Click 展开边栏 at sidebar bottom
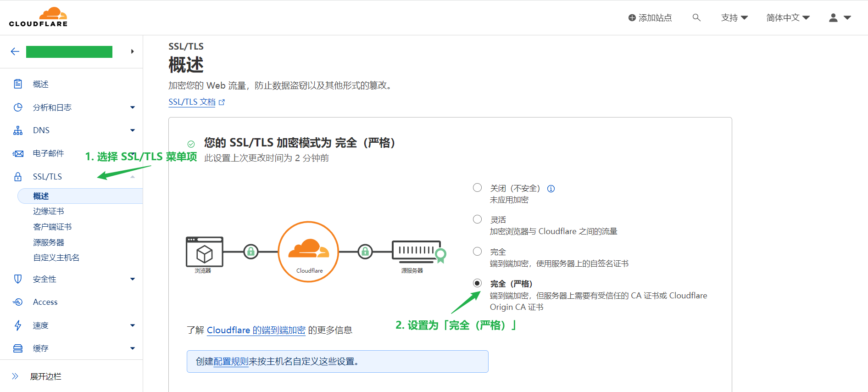This screenshot has height=392, width=868. [46, 376]
